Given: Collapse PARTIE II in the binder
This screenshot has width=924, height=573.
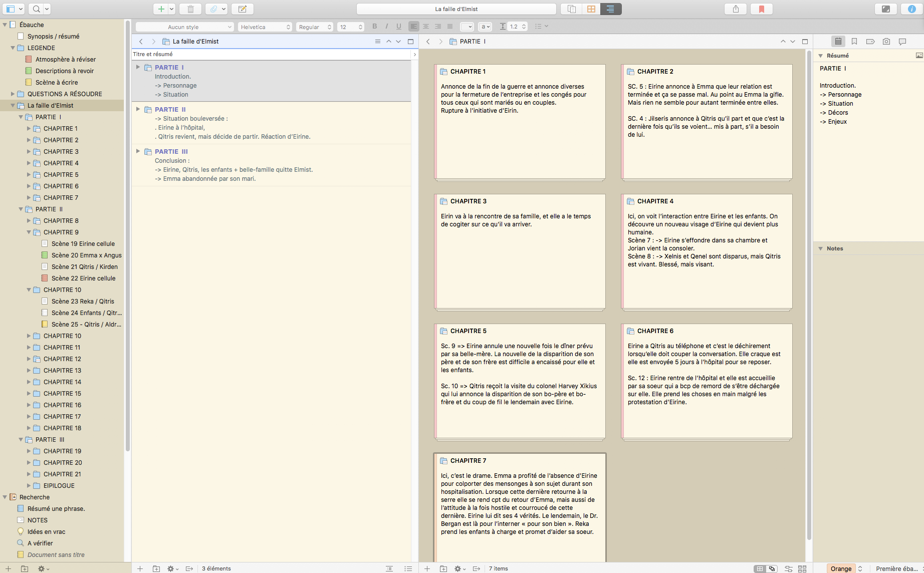Looking at the screenshot, I should 21,209.
